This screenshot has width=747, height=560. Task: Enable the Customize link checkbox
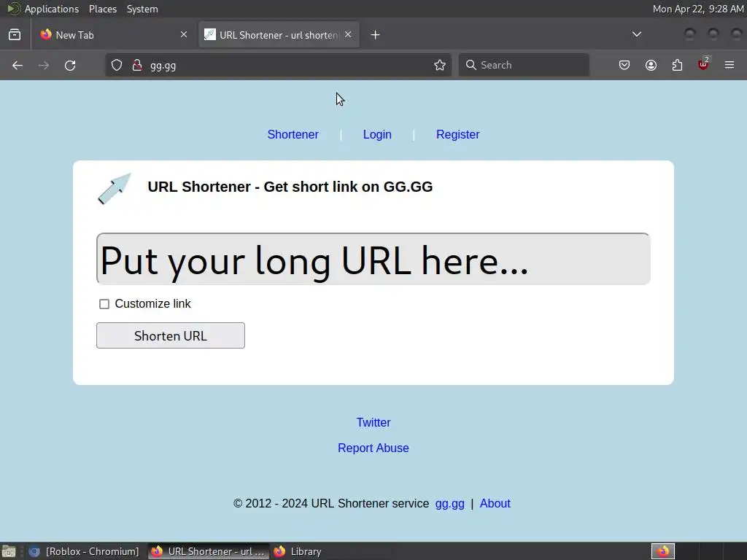[104, 304]
